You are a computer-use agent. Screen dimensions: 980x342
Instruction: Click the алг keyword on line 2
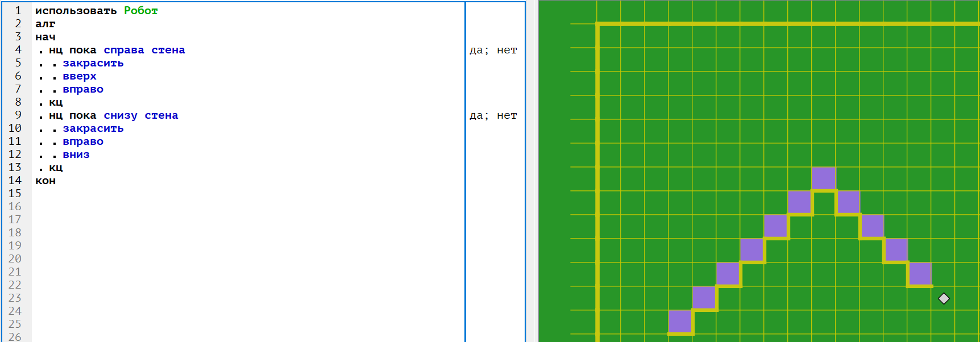pos(45,24)
